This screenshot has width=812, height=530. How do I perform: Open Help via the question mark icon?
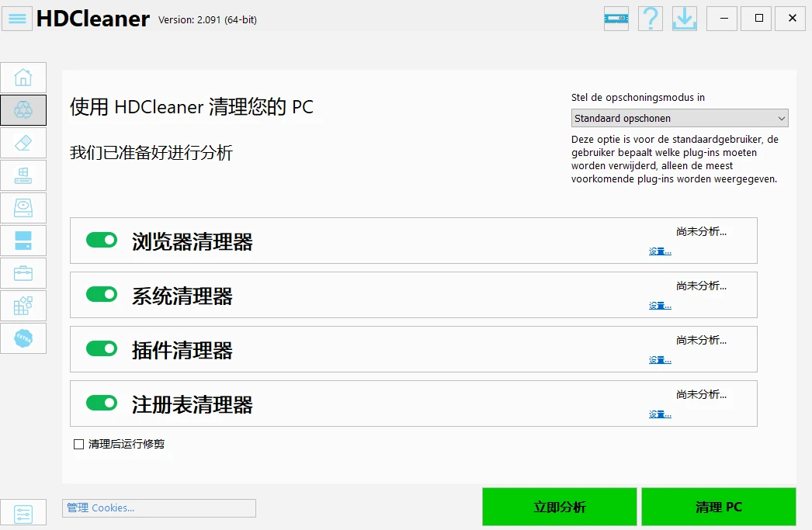(650, 18)
